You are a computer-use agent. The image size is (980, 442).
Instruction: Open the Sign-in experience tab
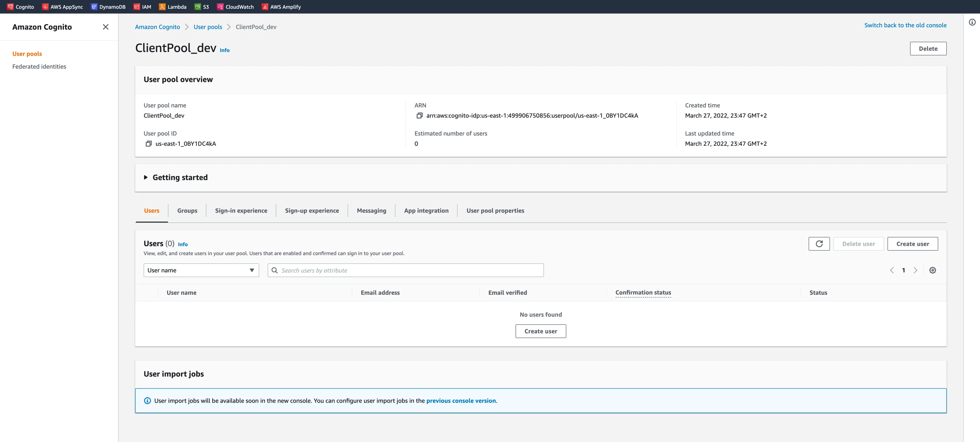241,211
